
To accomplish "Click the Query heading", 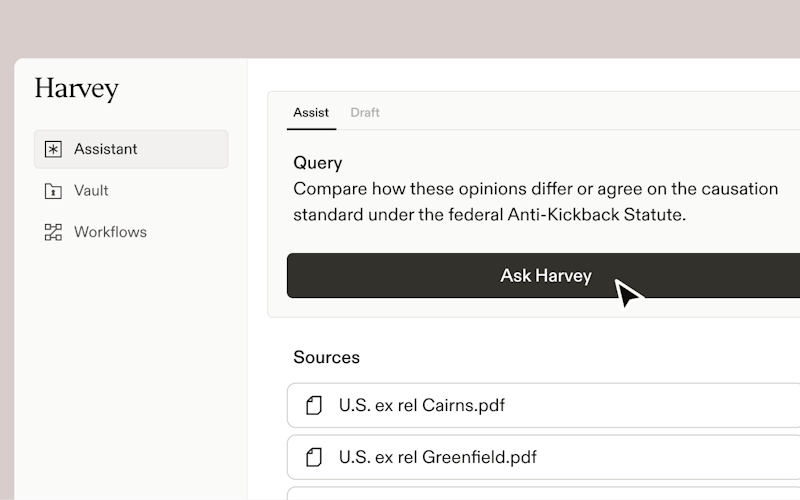I will (x=317, y=162).
